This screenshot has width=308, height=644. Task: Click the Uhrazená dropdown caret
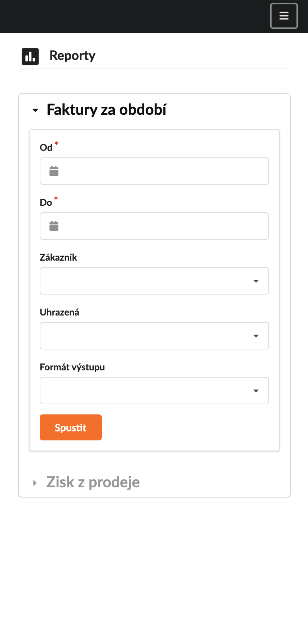[x=256, y=336]
